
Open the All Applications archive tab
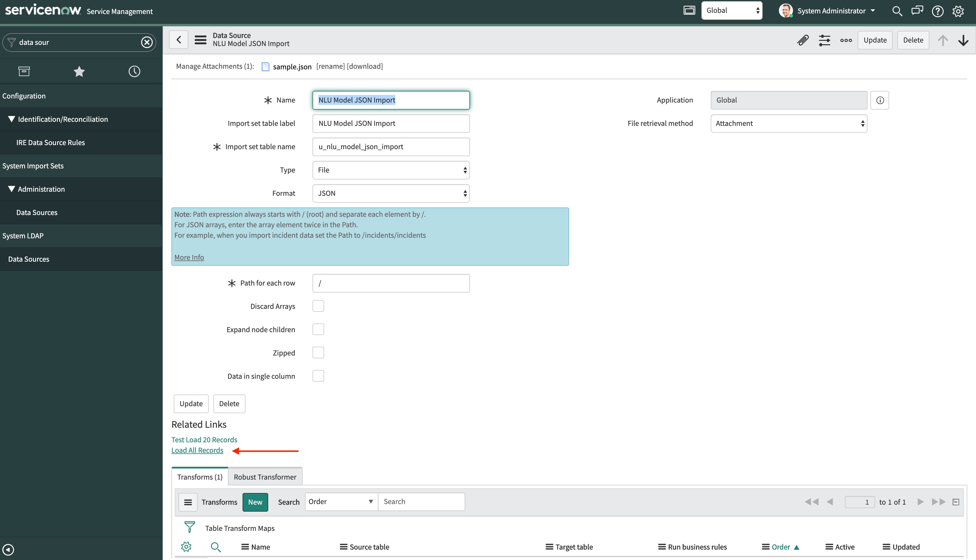point(24,71)
